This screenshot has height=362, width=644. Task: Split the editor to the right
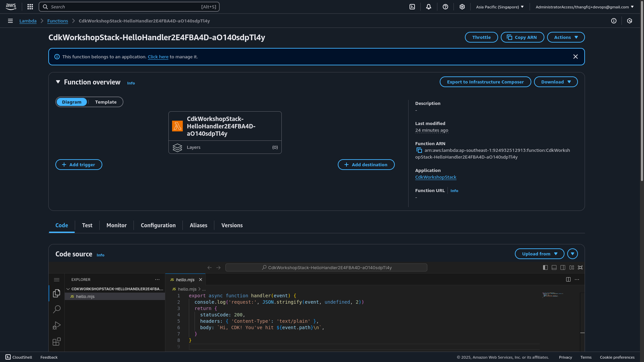coord(568,280)
